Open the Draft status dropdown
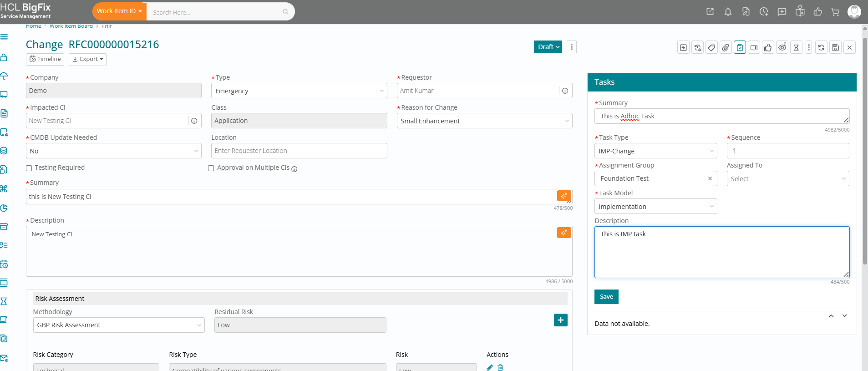 (x=548, y=47)
